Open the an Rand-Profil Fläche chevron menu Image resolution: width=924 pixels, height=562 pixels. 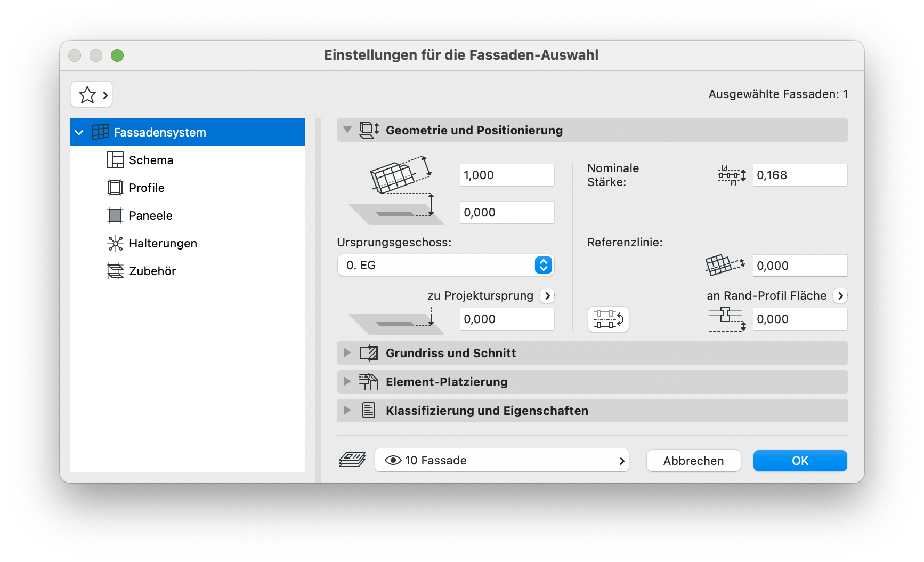point(840,296)
